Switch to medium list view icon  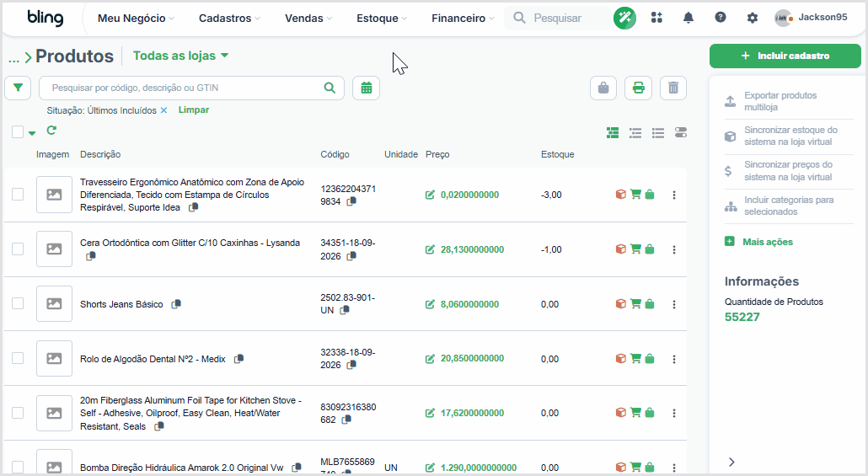[x=635, y=133]
